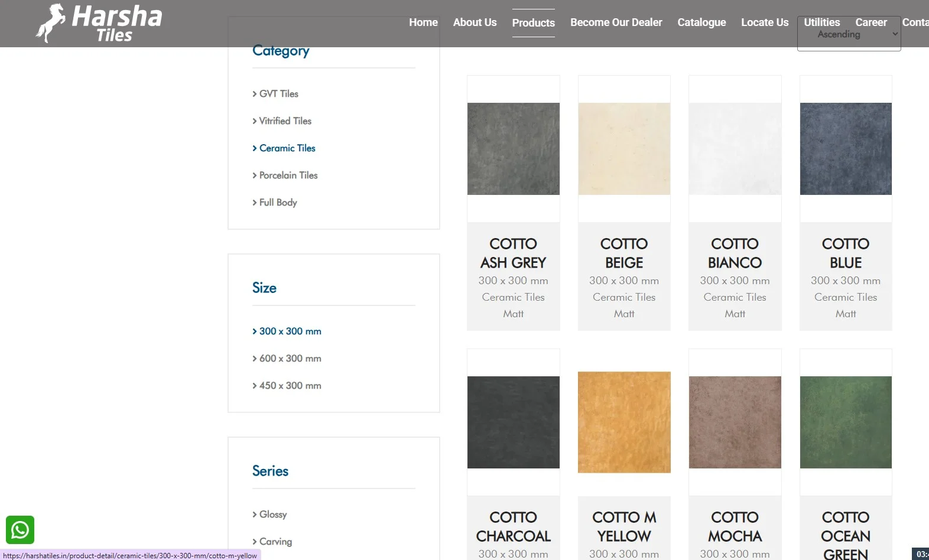
Task: Click Size sidebar heading
Action: coord(264,288)
